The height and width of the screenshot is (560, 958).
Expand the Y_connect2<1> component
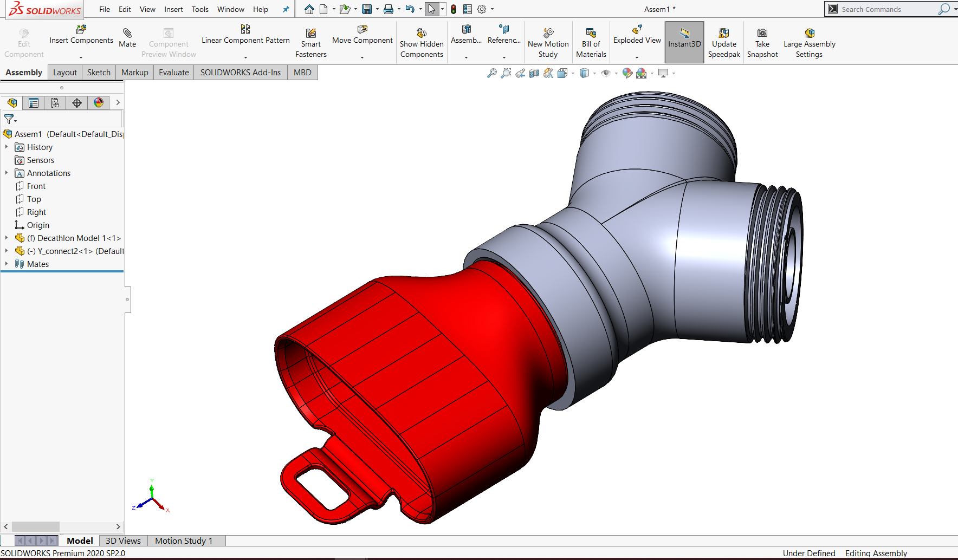click(7, 251)
